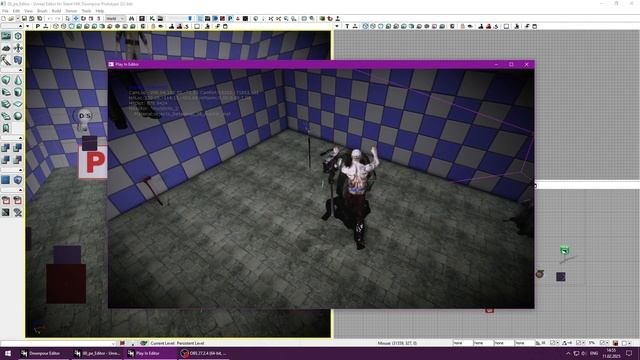Collapse the Brushes section in toolbox

click(x=20, y=70)
